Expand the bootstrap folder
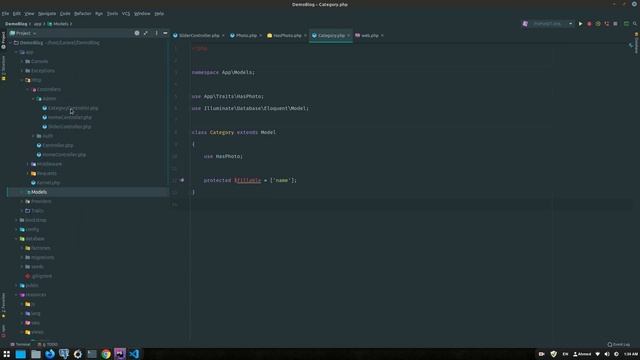Screen dimensions: 640x360 16,220
